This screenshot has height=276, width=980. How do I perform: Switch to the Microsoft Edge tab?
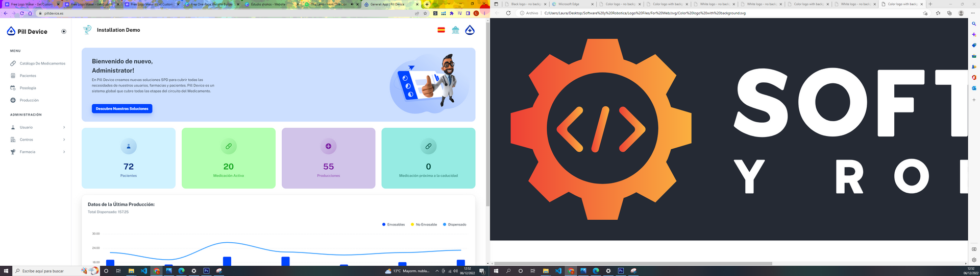pyautogui.click(x=571, y=4)
